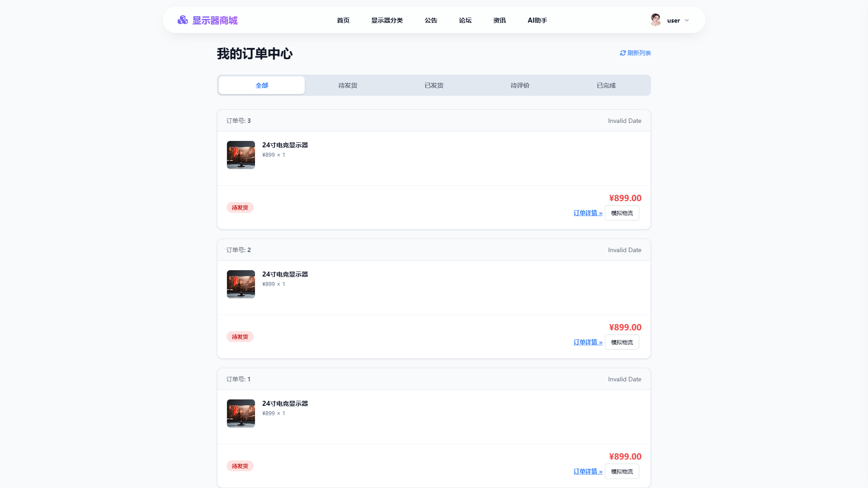Click the 显示器商城 logo icon
This screenshot has width=868, height=488.
tap(183, 20)
